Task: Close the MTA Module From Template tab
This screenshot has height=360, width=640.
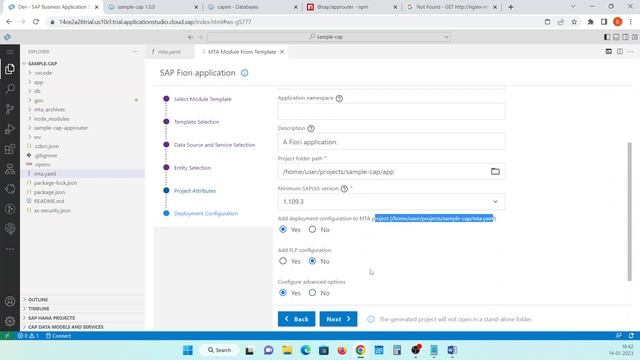Action: coord(282,52)
